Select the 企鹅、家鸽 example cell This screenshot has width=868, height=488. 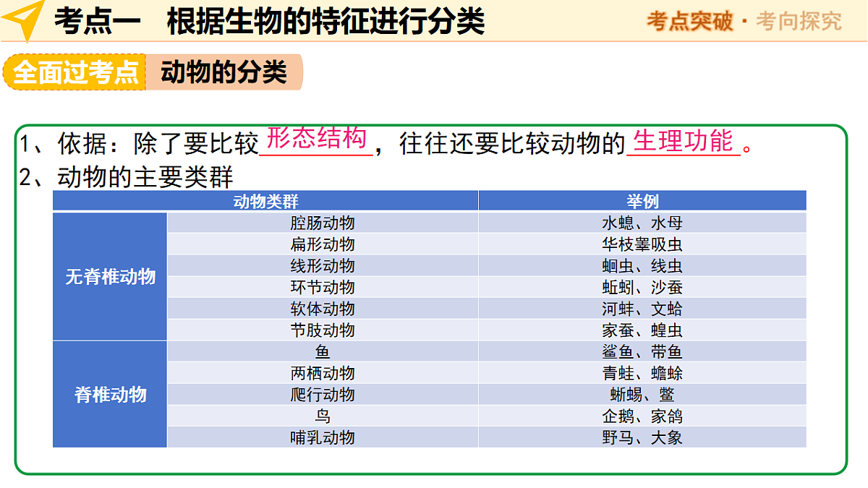click(642, 416)
